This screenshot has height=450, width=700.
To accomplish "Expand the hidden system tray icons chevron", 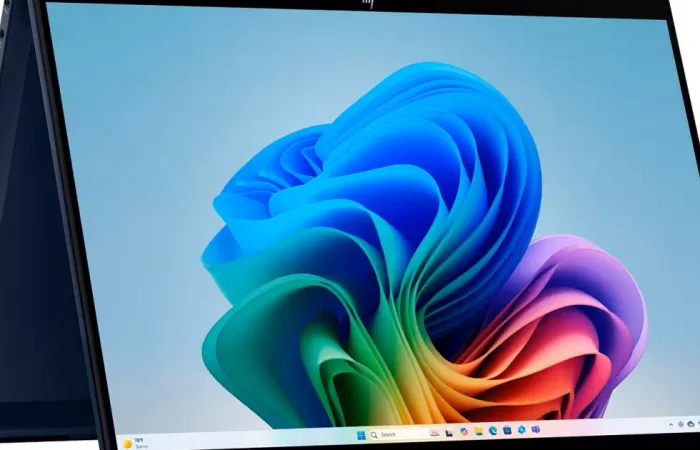I will pos(671,424).
